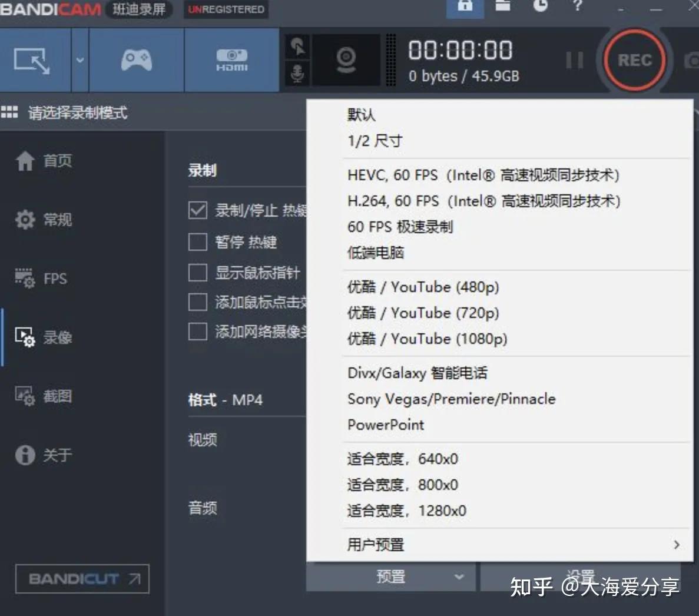Click the pause recording control
Viewport: 699px width, 616px height.
(574, 60)
